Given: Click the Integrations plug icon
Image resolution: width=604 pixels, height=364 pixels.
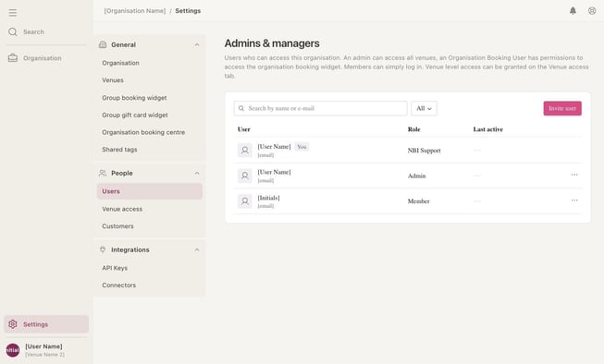Looking at the screenshot, I should click(103, 249).
